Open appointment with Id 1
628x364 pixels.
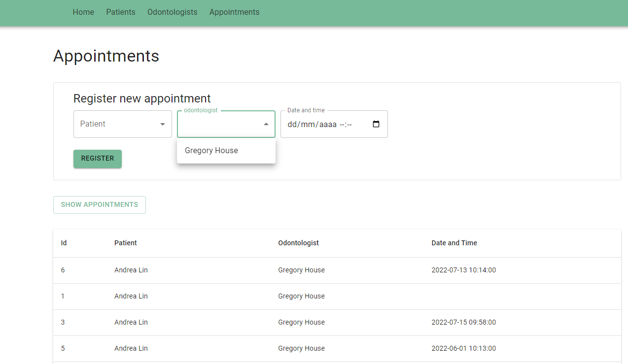pos(63,296)
